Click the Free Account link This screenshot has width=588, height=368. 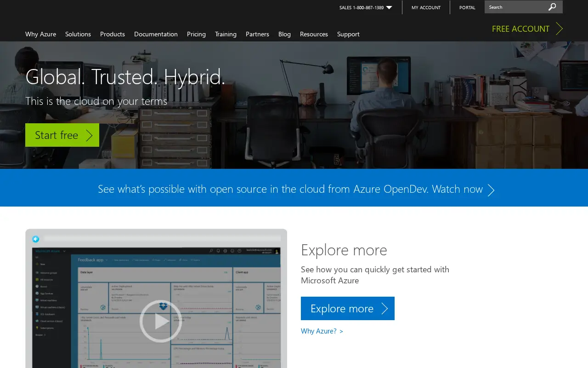coord(527,29)
